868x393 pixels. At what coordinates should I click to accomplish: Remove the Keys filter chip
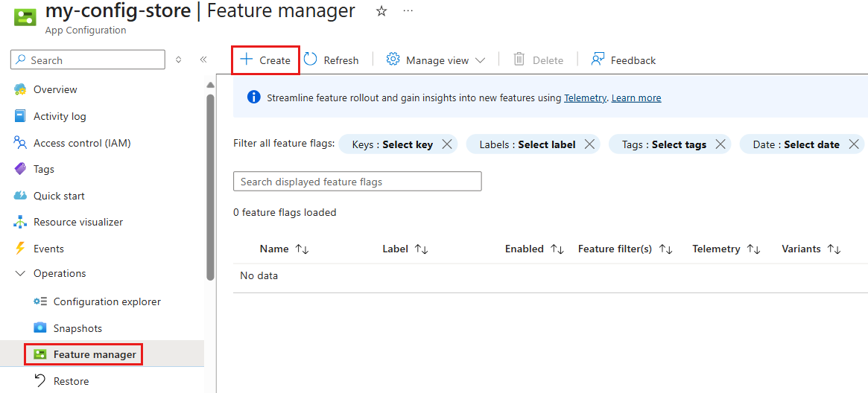tap(447, 144)
